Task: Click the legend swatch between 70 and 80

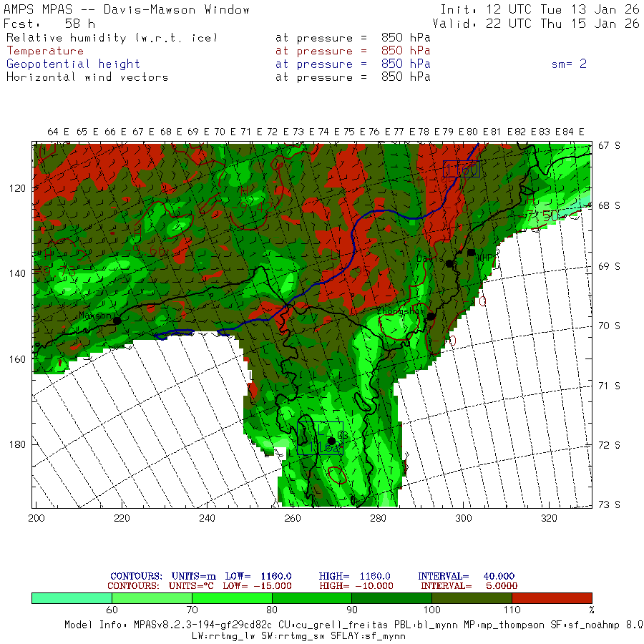Action: coord(232,598)
